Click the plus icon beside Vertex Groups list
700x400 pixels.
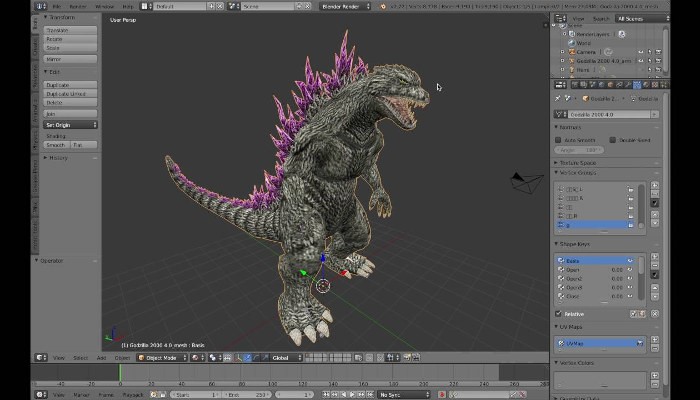(x=654, y=185)
